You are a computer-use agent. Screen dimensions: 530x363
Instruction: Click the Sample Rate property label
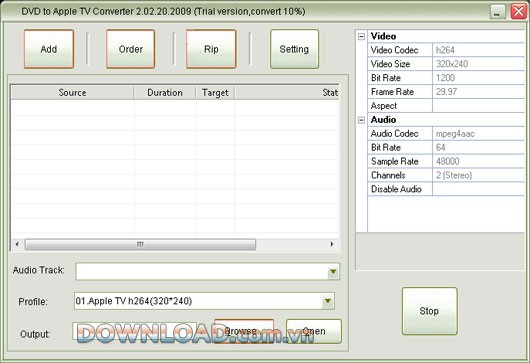tap(395, 161)
